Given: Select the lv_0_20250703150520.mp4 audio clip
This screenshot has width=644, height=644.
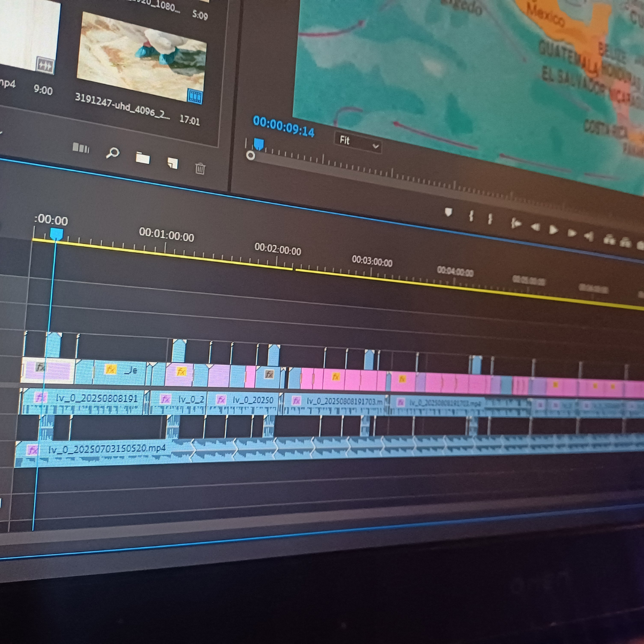Looking at the screenshot, I should (106, 449).
